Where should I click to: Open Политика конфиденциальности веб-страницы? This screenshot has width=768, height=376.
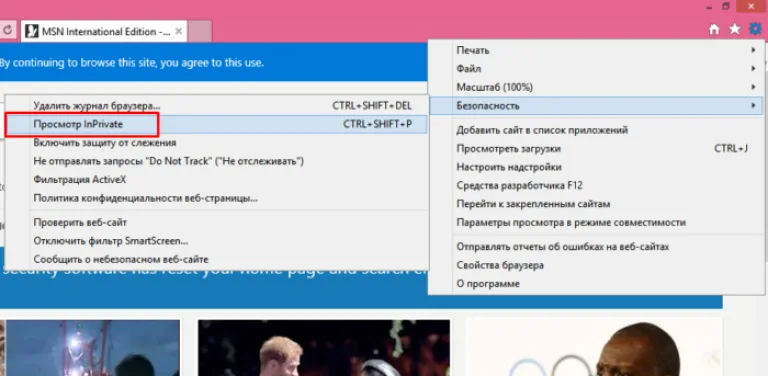pyautogui.click(x=216, y=198)
